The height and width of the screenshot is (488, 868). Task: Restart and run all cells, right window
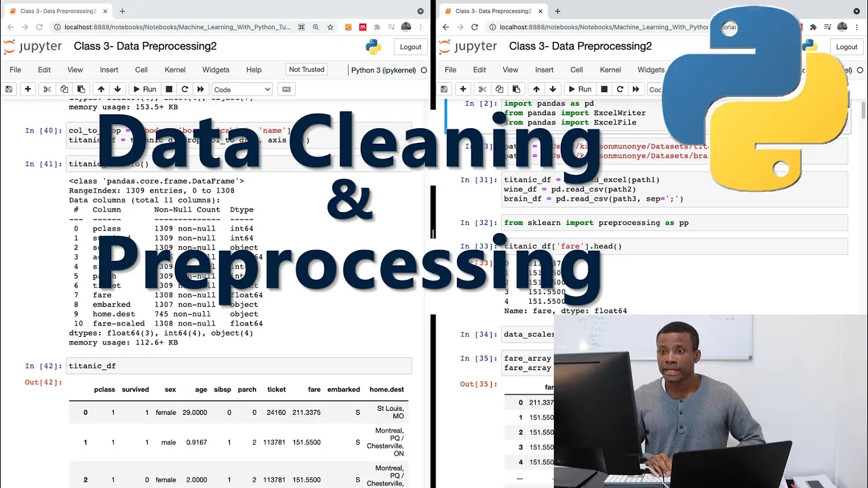(x=636, y=89)
